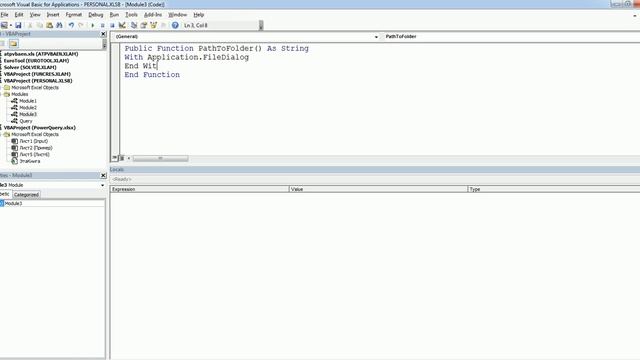Click the Module3 name property field

click(54, 203)
